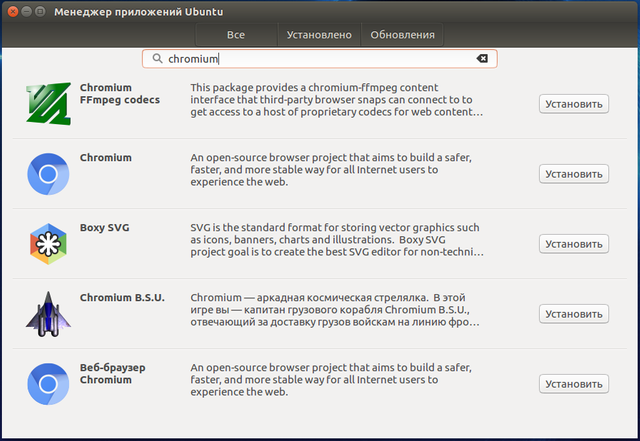Go to the Обновления tab
The width and height of the screenshot is (640, 441).
[402, 35]
